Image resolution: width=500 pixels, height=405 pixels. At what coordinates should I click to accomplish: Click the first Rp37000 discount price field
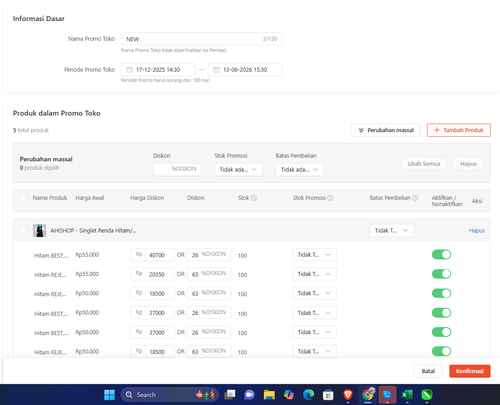[152, 313]
